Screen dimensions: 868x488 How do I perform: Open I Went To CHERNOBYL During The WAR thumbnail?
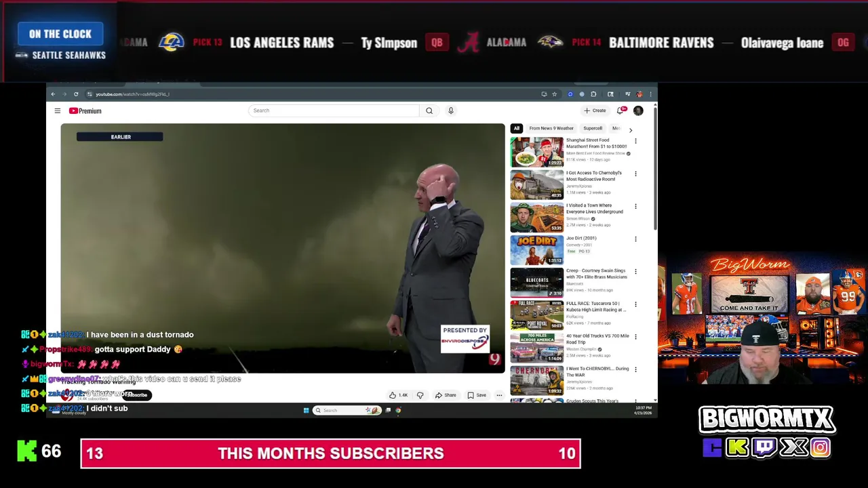[537, 380]
